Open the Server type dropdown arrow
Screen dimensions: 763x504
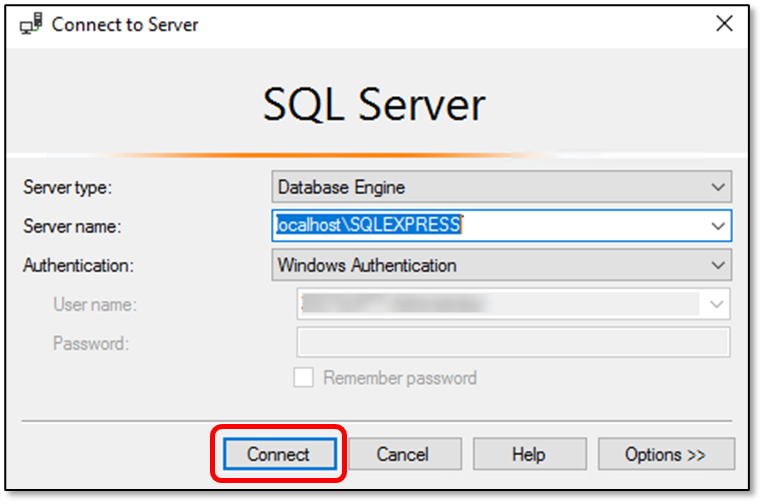[718, 187]
